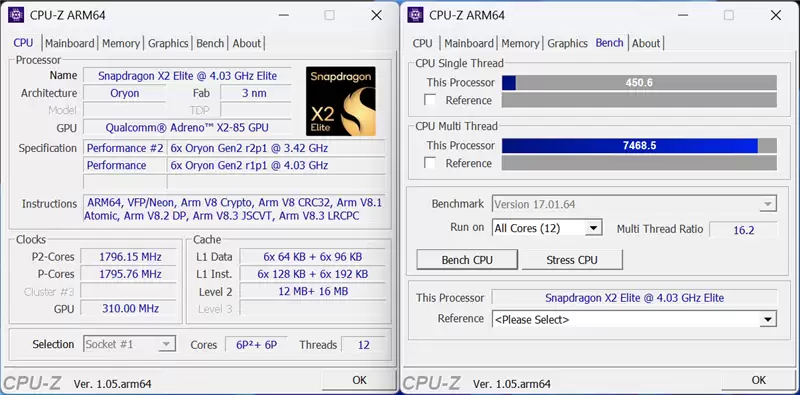Open Bench tab in left window
The image size is (800, 395).
[210, 43]
